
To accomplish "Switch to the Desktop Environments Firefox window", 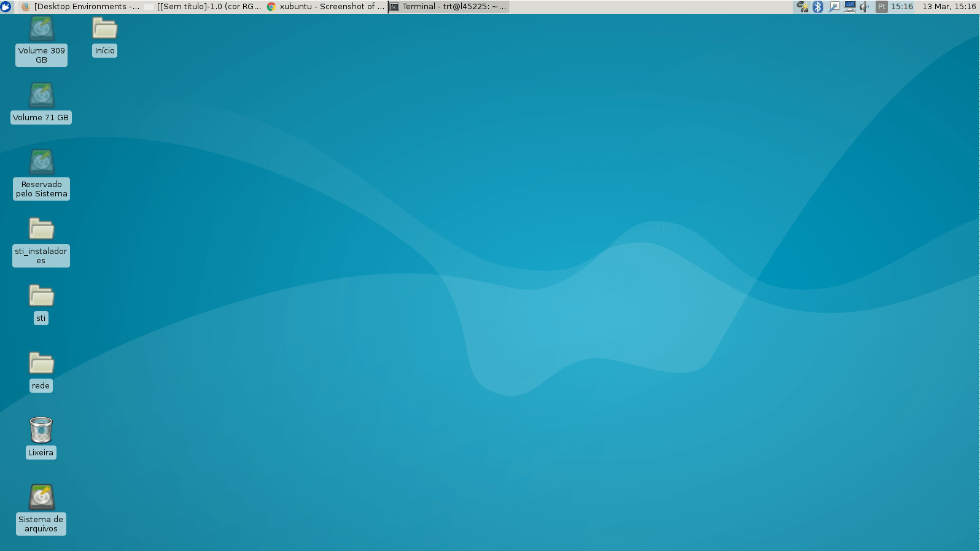I will coord(80,7).
